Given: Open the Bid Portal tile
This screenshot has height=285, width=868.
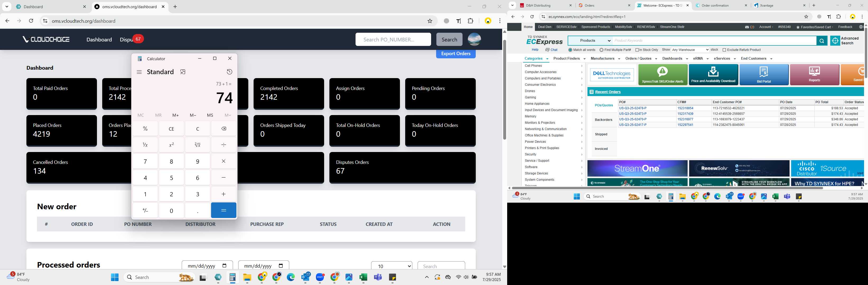Looking at the screenshot, I should coord(764,75).
